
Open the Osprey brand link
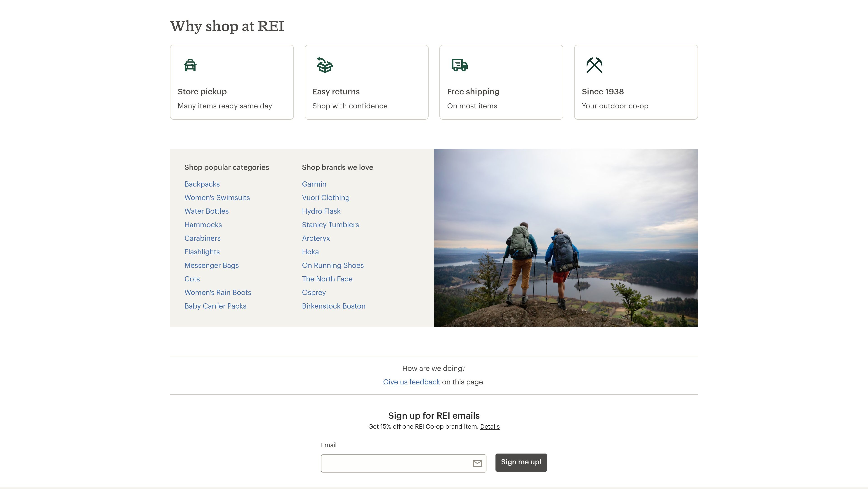(314, 292)
